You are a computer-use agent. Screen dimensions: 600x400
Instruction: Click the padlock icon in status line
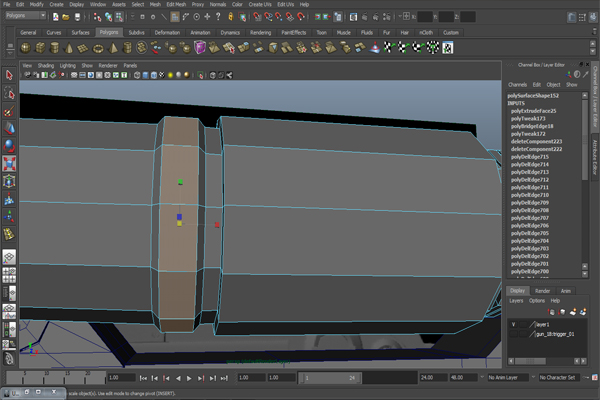click(x=231, y=16)
